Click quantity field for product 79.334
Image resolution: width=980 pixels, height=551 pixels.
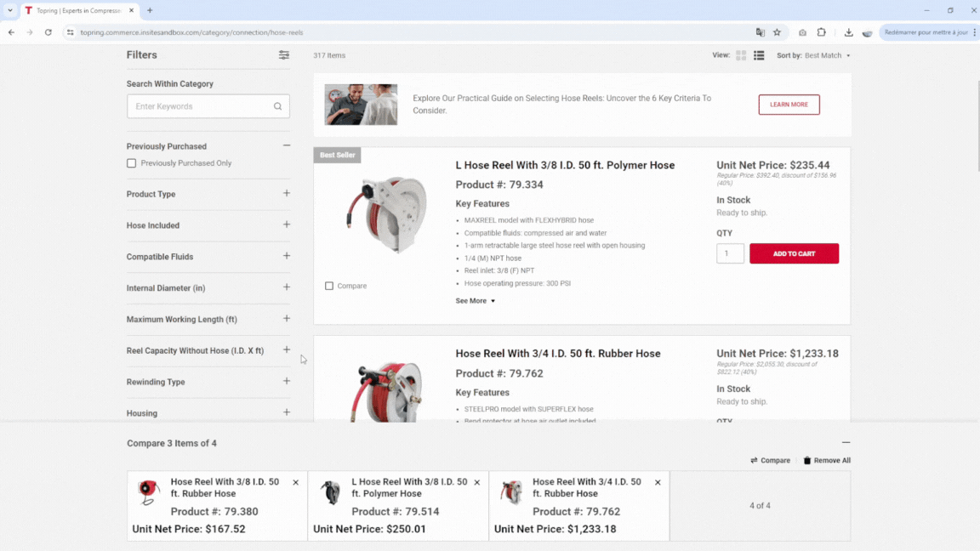point(729,253)
